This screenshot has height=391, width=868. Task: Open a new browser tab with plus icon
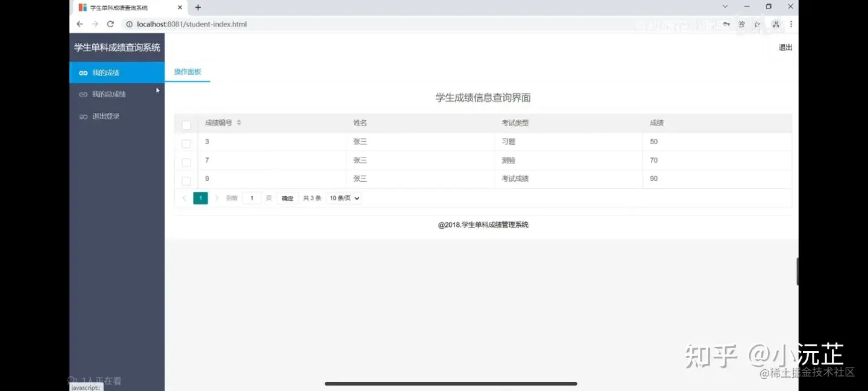point(198,7)
